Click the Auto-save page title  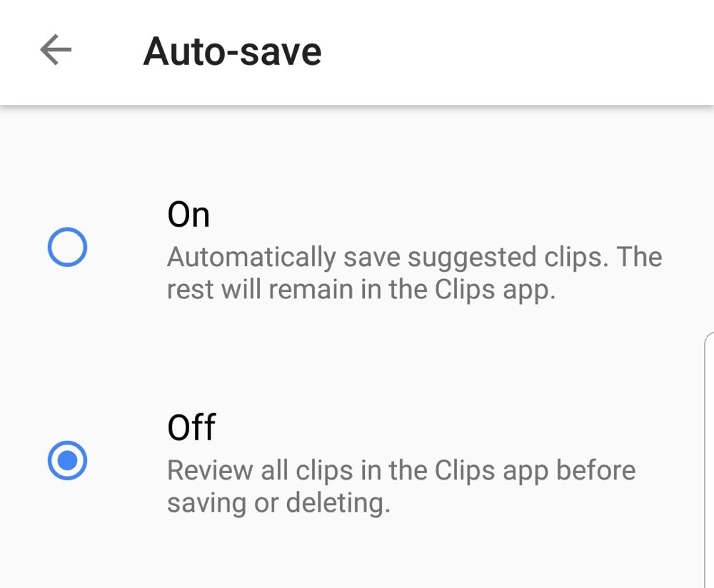(x=232, y=51)
